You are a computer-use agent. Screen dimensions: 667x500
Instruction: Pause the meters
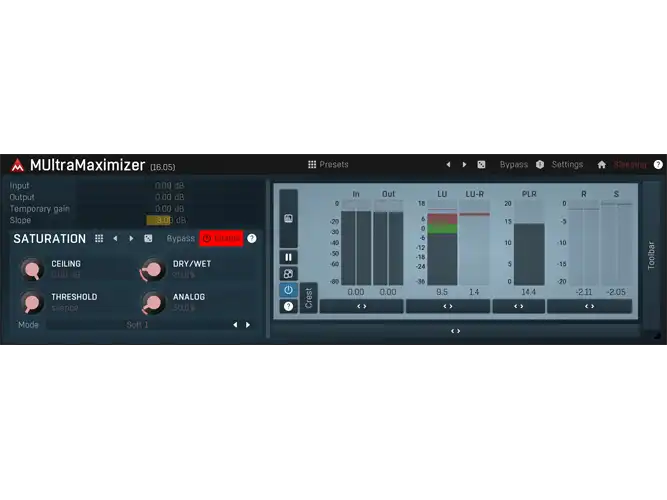(x=288, y=257)
